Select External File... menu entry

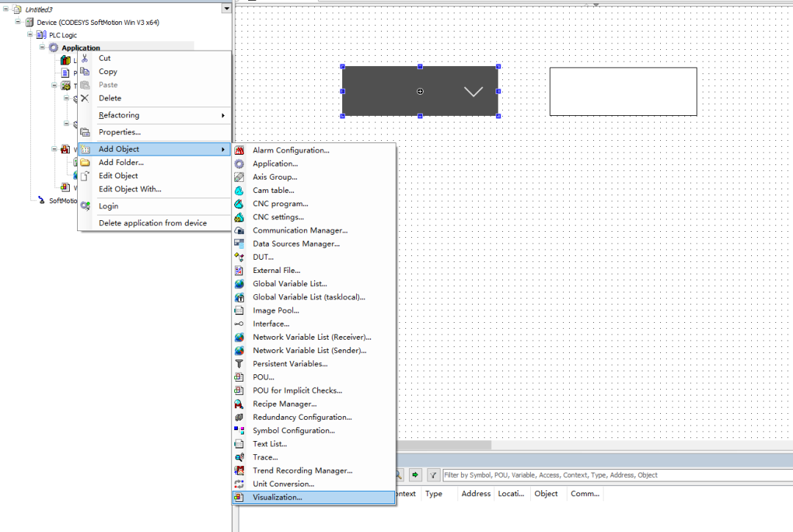click(314, 271)
